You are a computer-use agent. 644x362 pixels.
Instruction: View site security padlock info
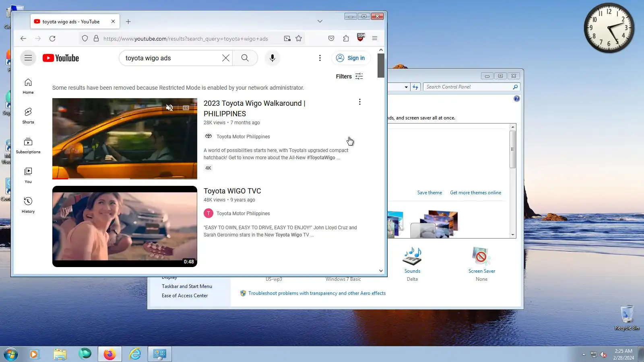point(96,39)
